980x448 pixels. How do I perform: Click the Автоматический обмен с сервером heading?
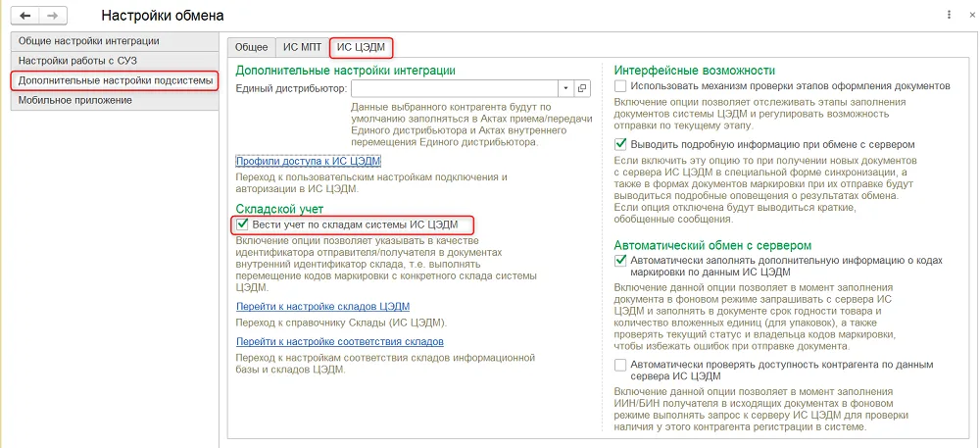[712, 245]
